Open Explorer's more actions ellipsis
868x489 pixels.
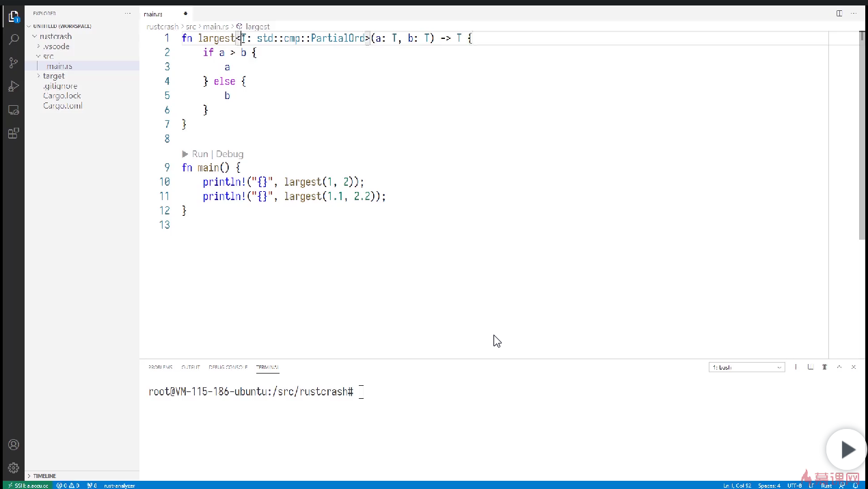pyautogui.click(x=128, y=13)
